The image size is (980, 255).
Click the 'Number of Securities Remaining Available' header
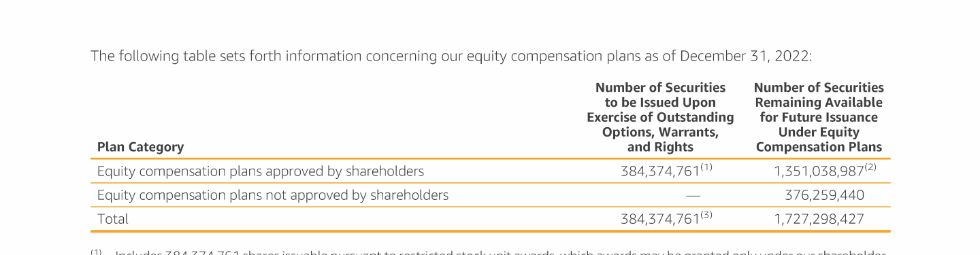[819, 117]
